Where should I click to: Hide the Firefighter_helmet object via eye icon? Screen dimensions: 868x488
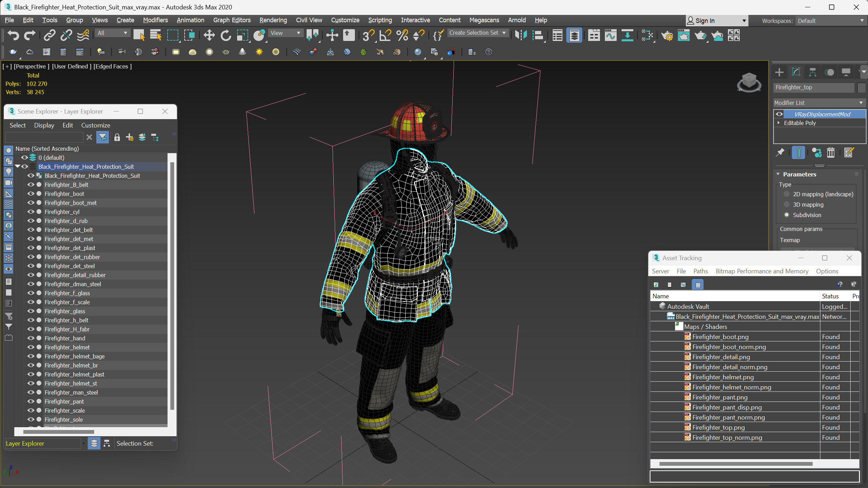pos(31,347)
